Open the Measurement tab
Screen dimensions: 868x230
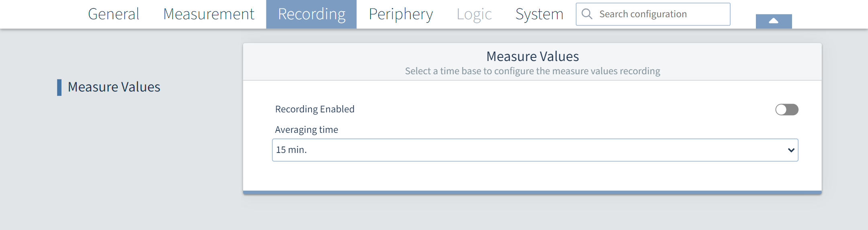tap(209, 14)
